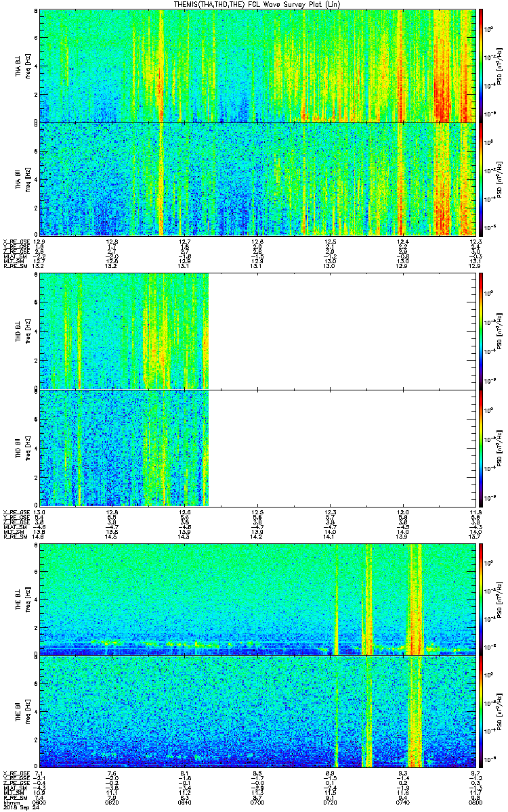Click the THD B⊥ PSD color bar
Viewport: 508px width, 812px height.
(481, 332)
